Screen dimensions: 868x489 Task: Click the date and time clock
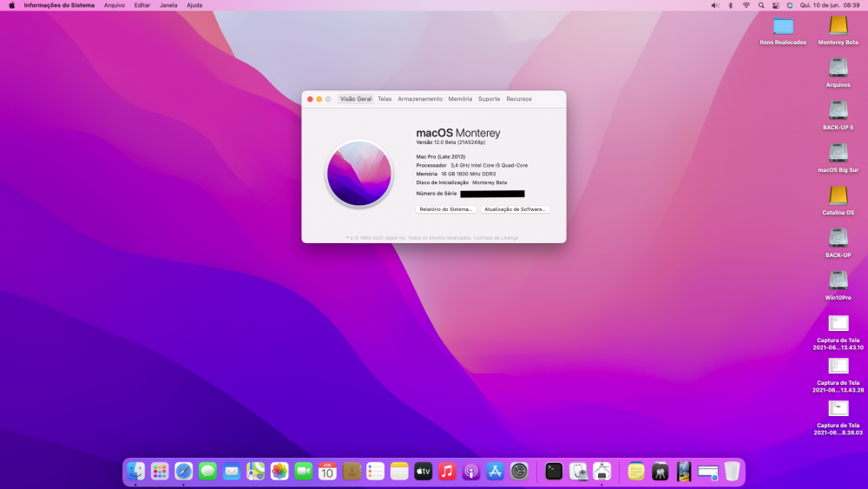click(x=829, y=5)
